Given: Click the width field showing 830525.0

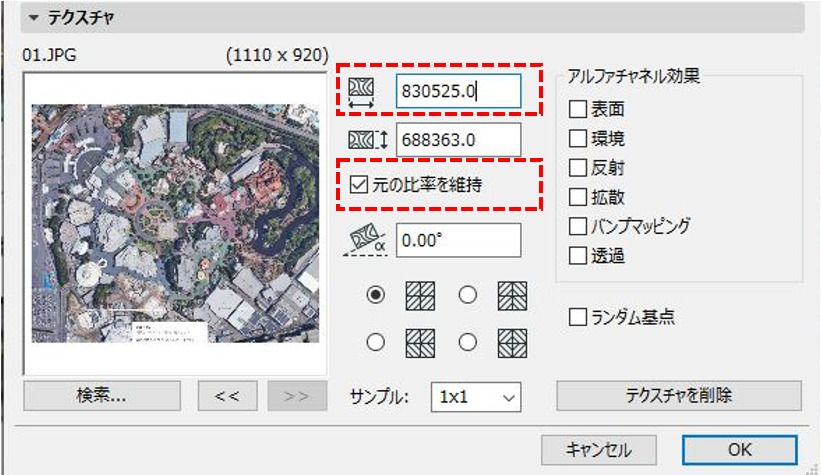Looking at the screenshot, I should [x=458, y=91].
